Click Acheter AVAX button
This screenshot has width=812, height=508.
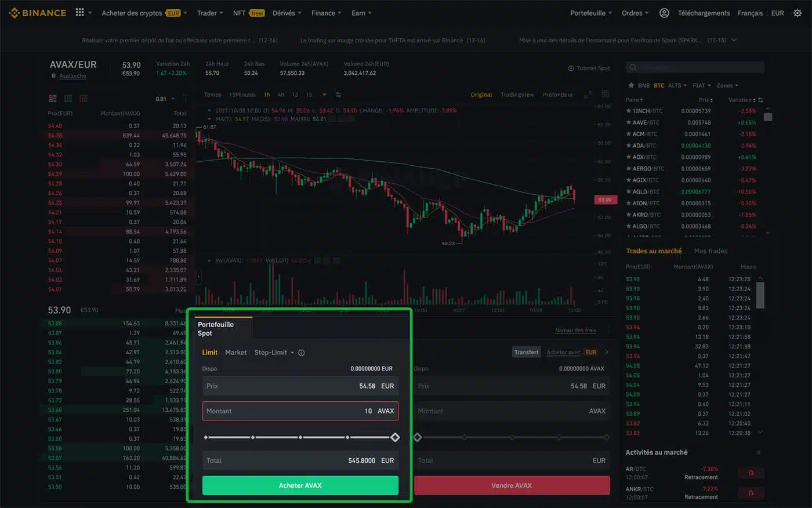(x=300, y=485)
